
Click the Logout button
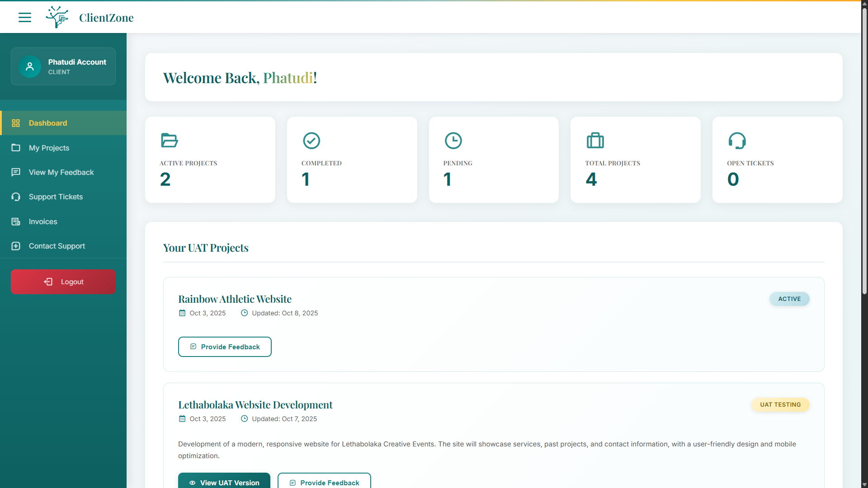tap(63, 282)
